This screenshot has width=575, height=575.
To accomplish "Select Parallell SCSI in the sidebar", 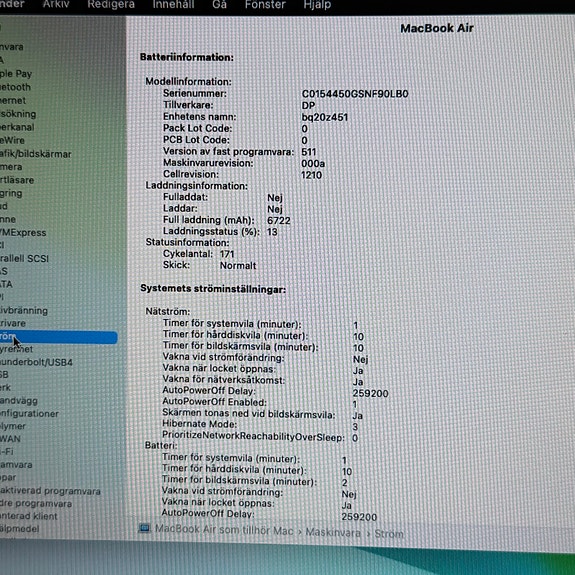I will (x=24, y=259).
